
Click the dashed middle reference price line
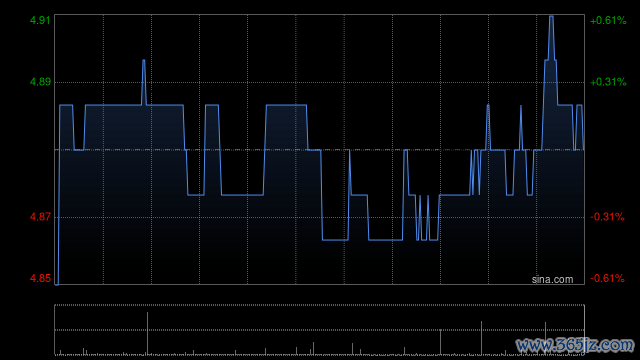click(320, 150)
